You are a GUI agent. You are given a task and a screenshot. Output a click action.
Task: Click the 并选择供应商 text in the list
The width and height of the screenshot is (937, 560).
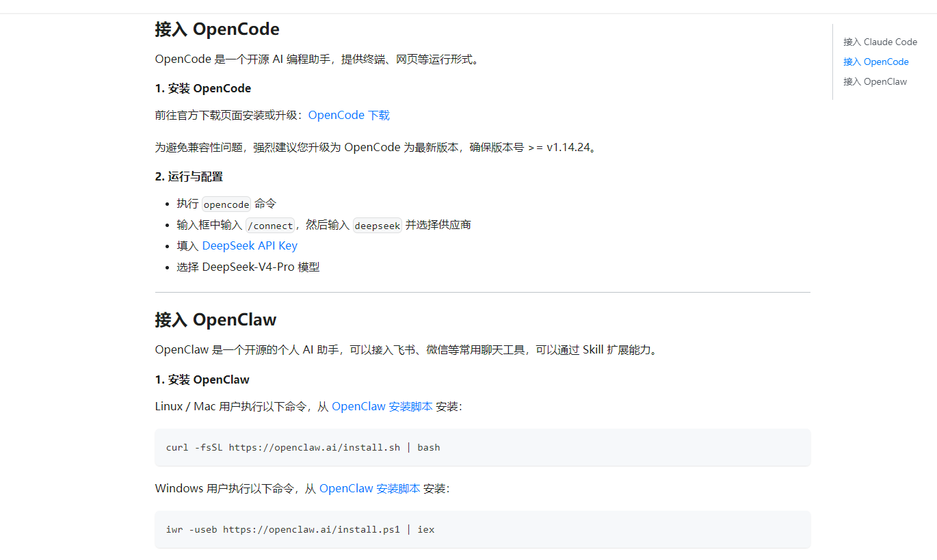pyautogui.click(x=438, y=225)
